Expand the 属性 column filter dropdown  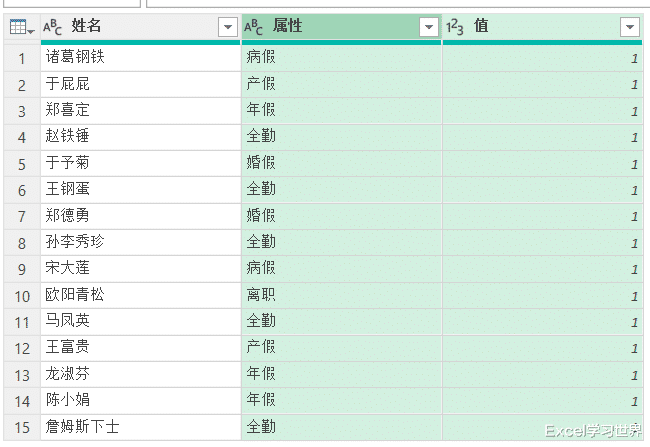tap(429, 27)
